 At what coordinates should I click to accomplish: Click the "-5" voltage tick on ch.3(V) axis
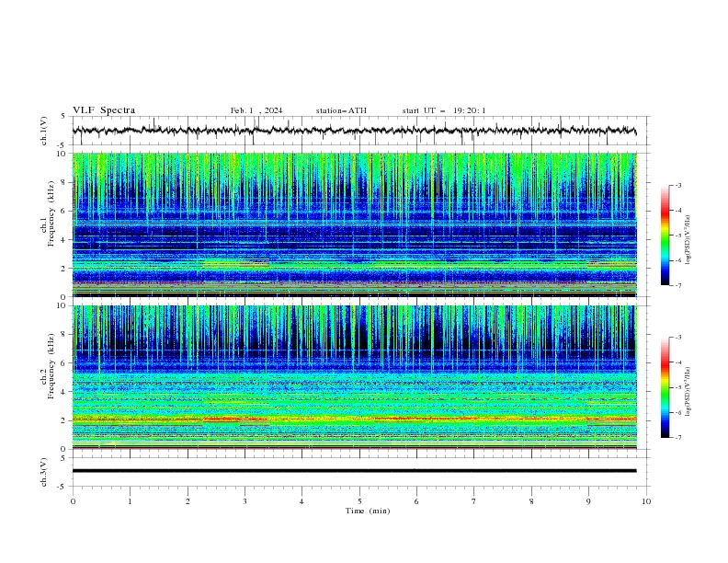click(63, 487)
